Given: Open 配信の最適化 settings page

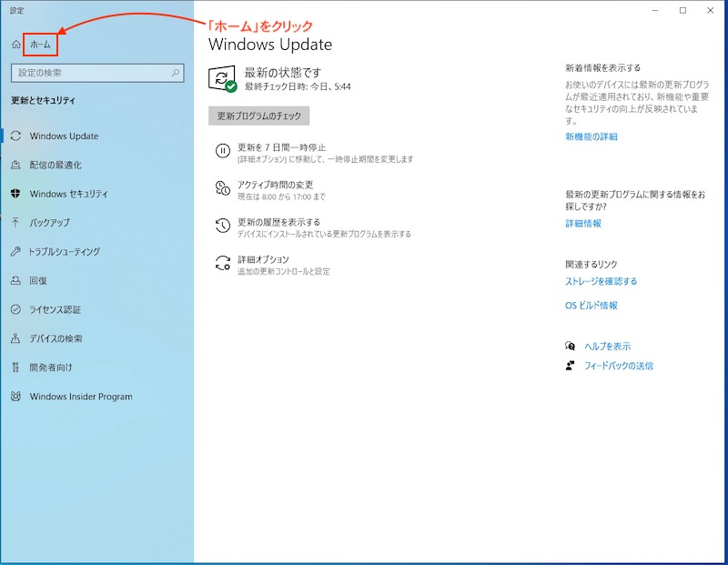Looking at the screenshot, I should tap(56, 165).
